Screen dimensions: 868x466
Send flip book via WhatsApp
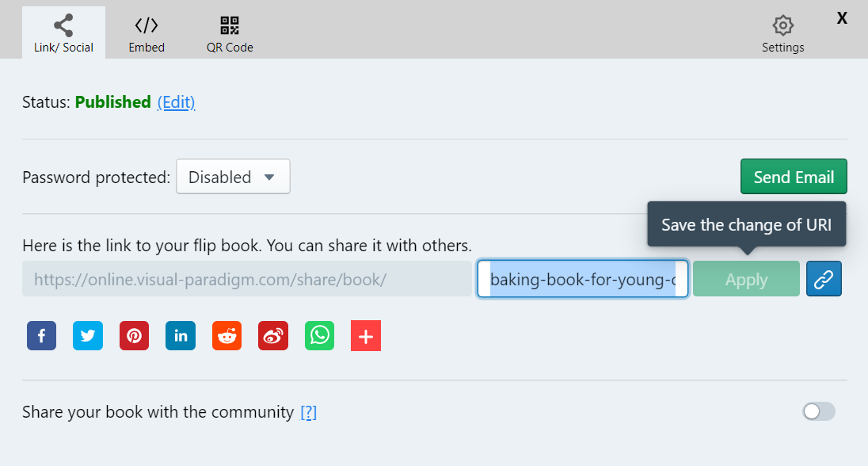[x=319, y=335]
